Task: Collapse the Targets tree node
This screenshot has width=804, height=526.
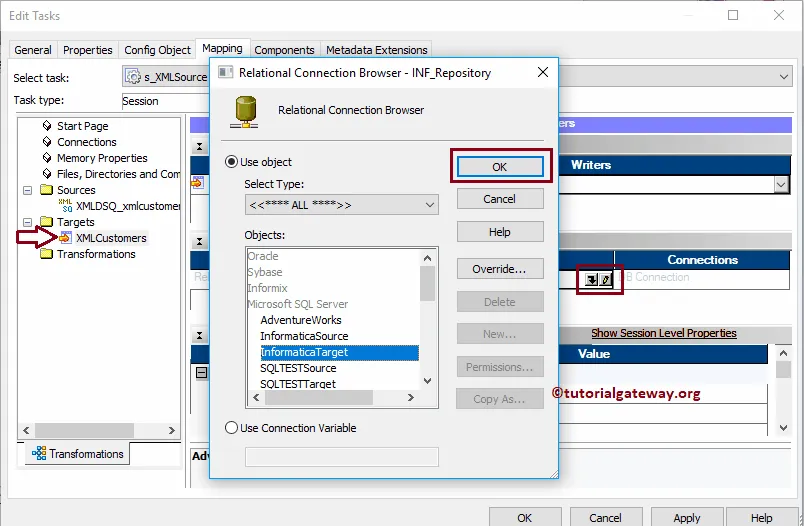Action: 28,222
